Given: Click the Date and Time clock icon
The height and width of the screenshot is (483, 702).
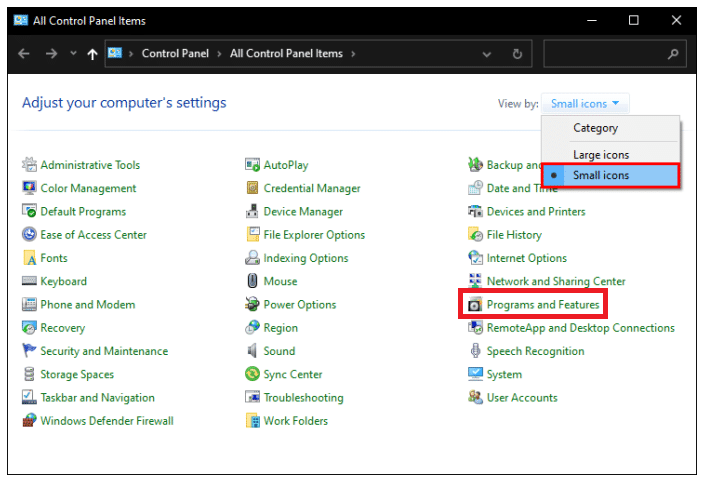Looking at the screenshot, I should 475,188.
